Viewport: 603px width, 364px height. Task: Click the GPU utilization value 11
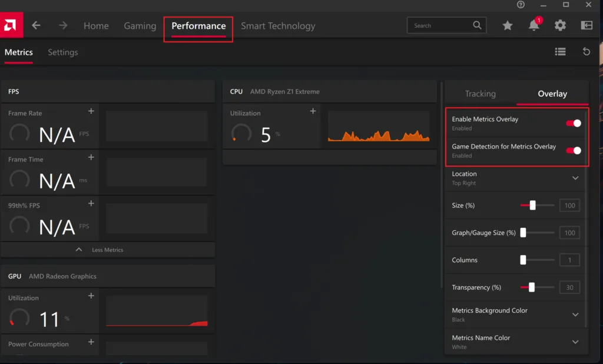tap(49, 319)
